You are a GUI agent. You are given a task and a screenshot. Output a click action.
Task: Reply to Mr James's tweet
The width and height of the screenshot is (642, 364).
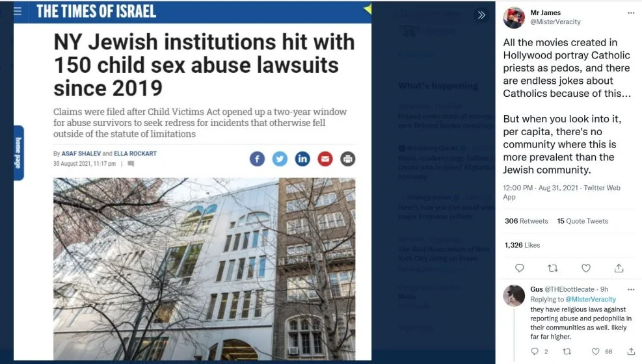coord(520,268)
